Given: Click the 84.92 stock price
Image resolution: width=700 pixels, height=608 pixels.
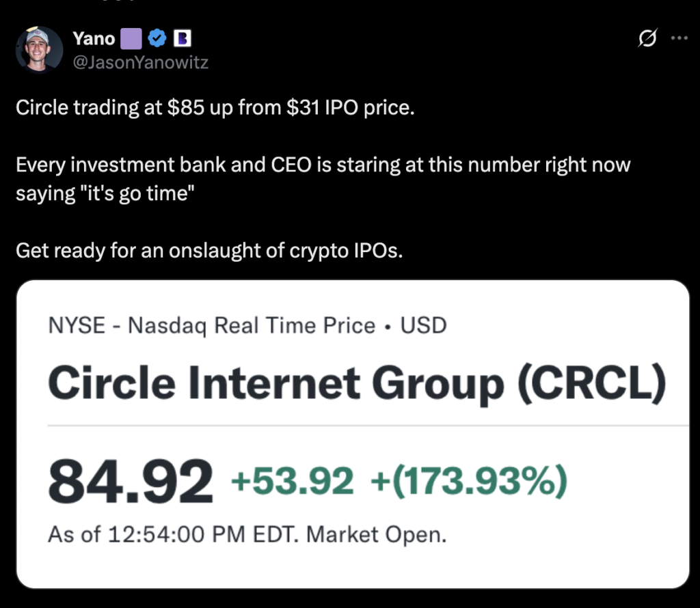Looking at the screenshot, I should coord(131,482).
